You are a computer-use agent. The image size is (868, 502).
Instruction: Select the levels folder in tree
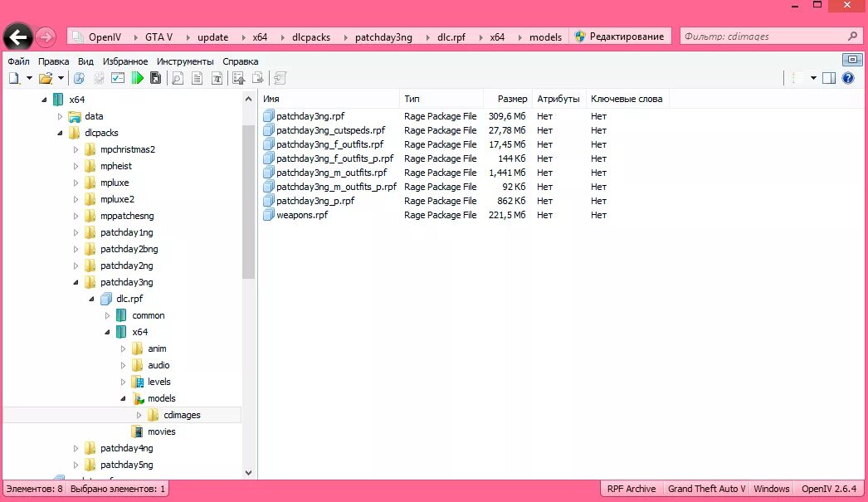158,382
